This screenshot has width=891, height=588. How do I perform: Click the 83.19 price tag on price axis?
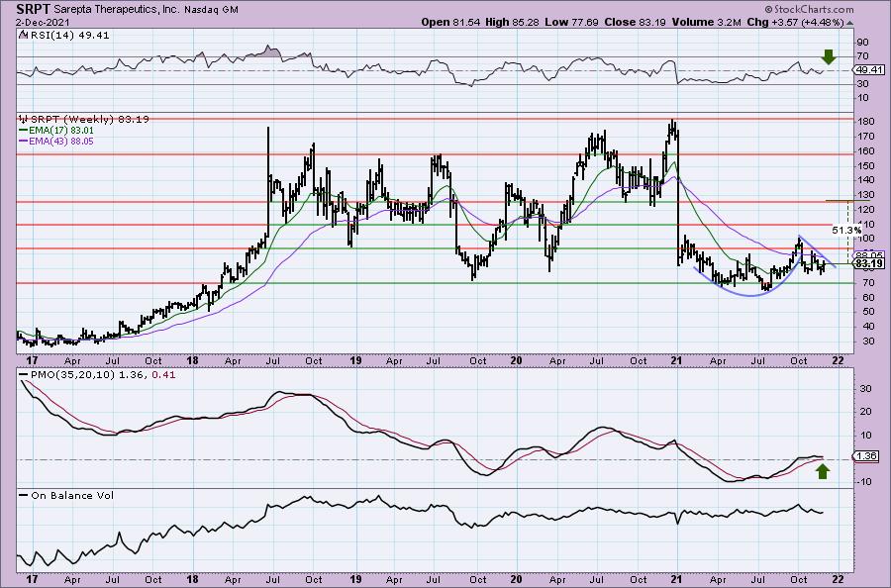pyautogui.click(x=869, y=263)
